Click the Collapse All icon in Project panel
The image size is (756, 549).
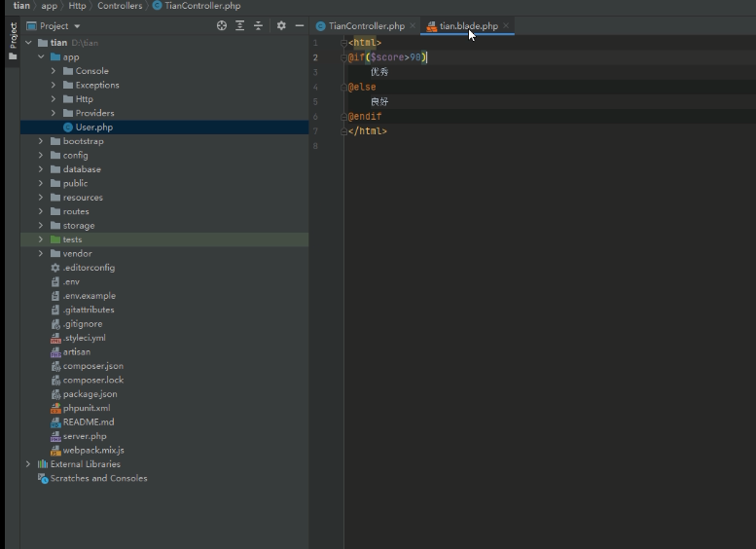pyautogui.click(x=257, y=26)
